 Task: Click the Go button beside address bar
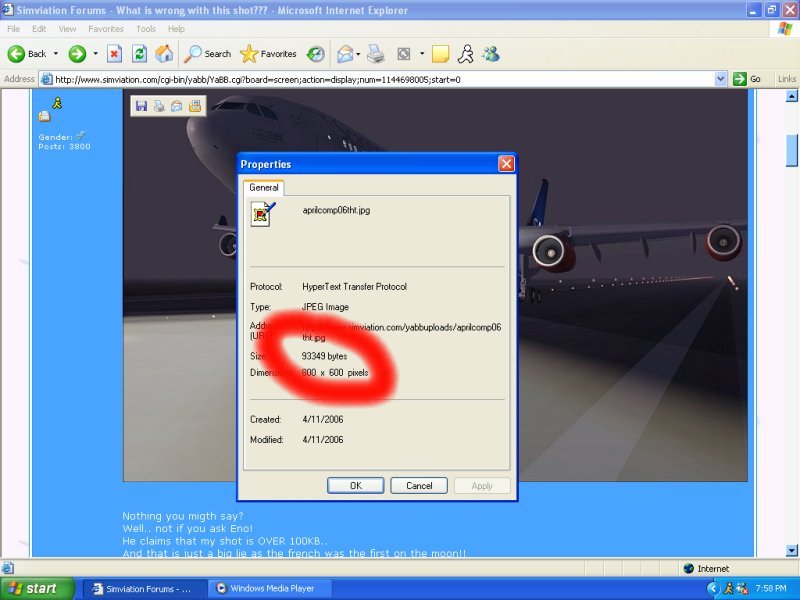click(x=747, y=79)
